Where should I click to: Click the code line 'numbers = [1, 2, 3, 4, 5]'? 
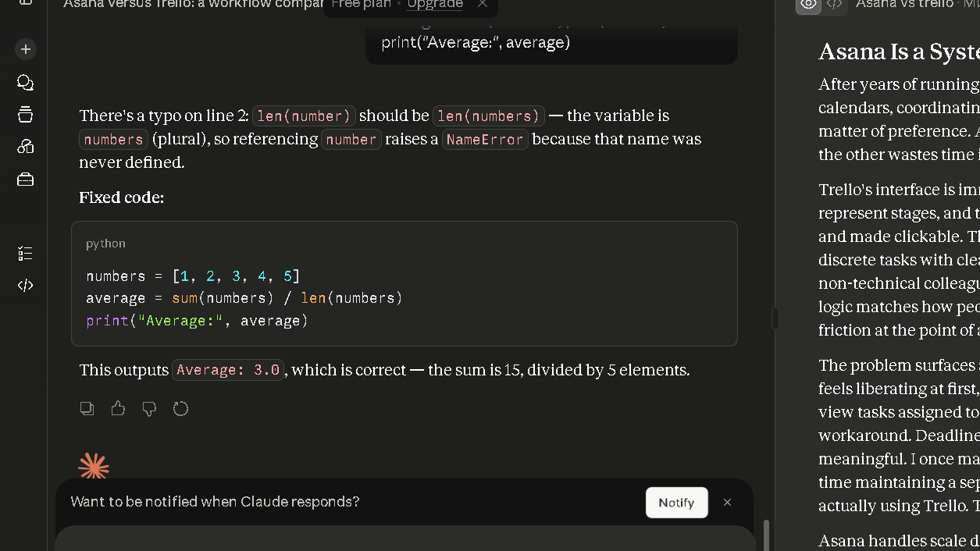[x=193, y=276]
